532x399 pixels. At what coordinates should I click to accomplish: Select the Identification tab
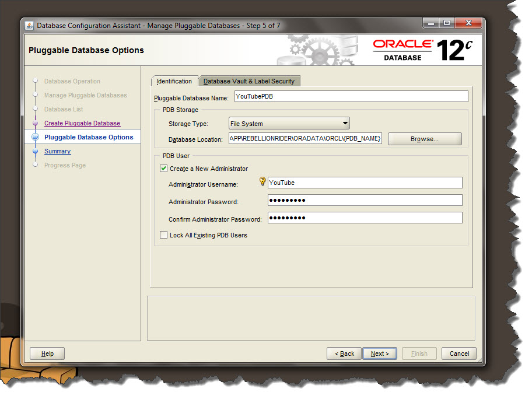[174, 81]
